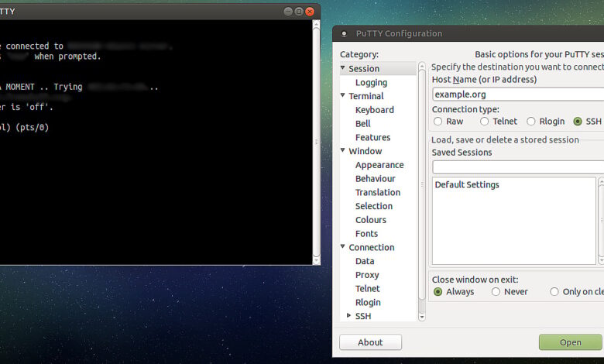Click the Host Name input field
The image size is (604, 364).
tap(518, 94)
